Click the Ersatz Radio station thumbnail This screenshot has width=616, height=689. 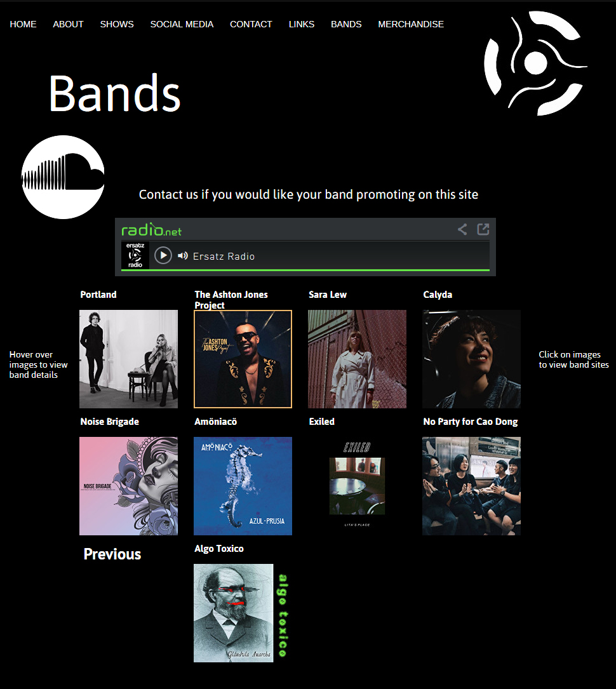(135, 255)
